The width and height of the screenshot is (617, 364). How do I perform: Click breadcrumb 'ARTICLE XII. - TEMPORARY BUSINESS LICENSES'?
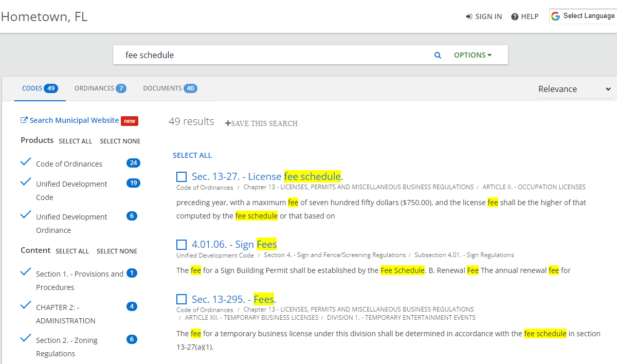point(251,318)
